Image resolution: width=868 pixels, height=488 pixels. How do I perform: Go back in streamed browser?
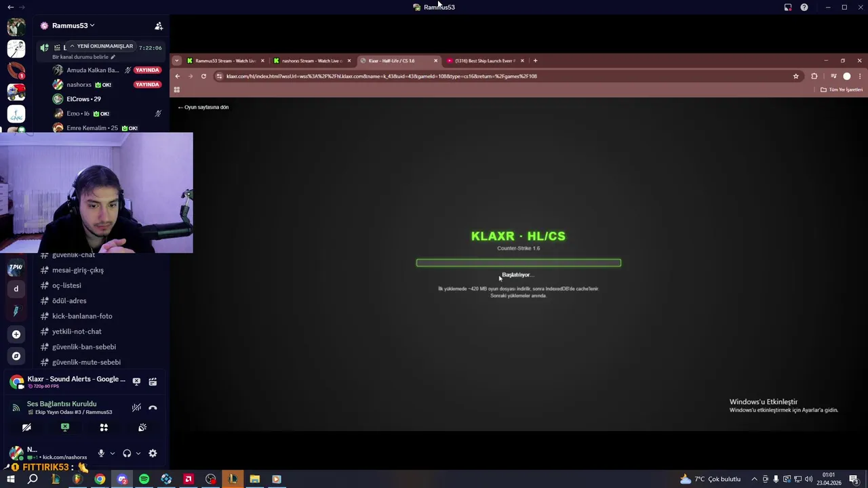click(178, 77)
